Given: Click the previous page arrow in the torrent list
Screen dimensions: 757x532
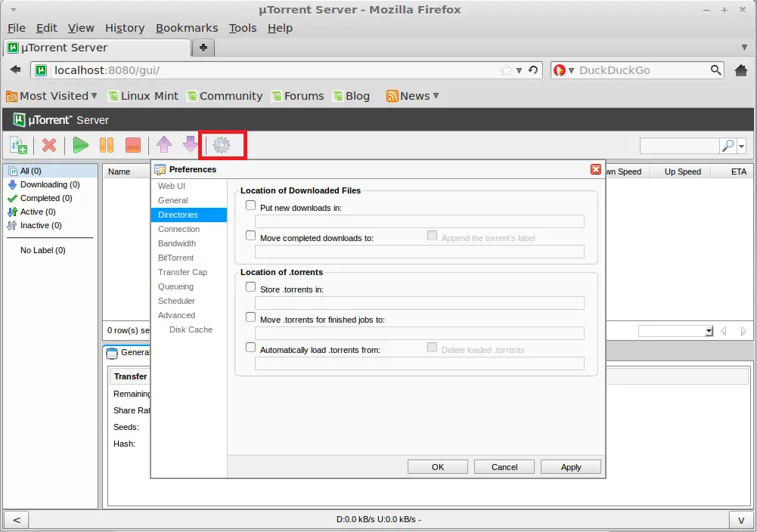Looking at the screenshot, I should [723, 331].
